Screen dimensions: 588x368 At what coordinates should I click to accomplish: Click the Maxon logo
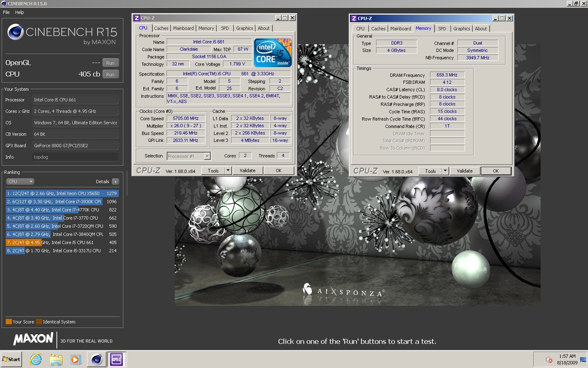click(x=33, y=339)
